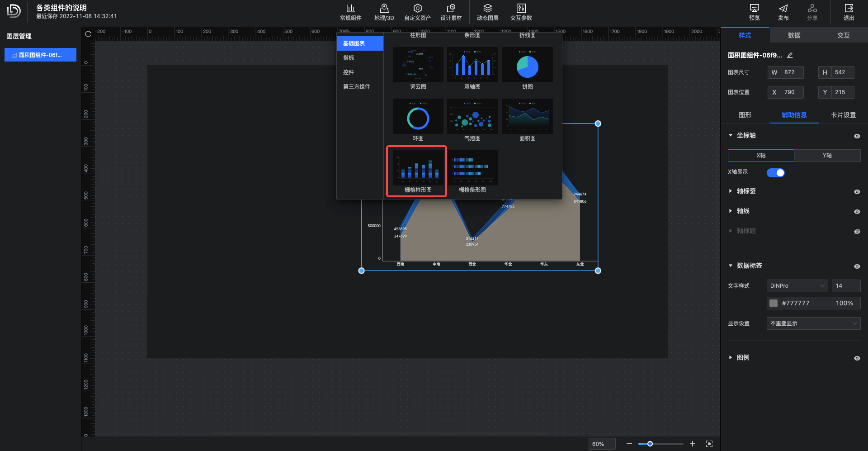868x451 pixels.
Task: Switch to the 交互 tab
Action: tap(843, 35)
